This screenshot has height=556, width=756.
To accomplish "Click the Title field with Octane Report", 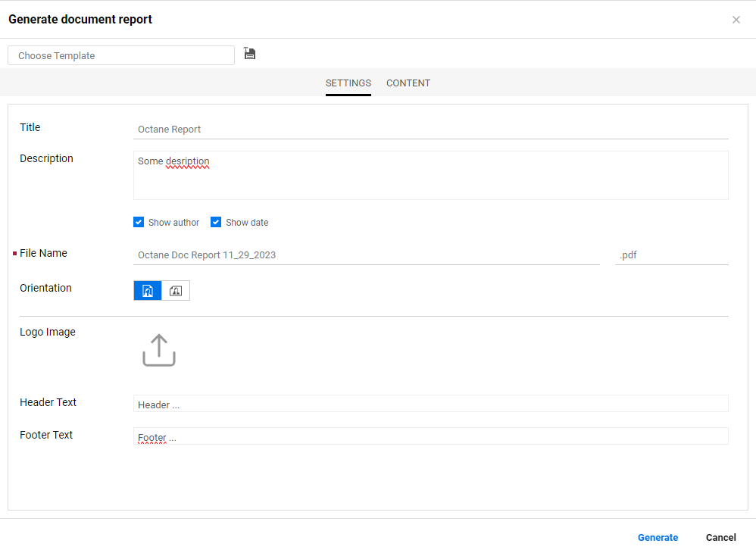I will 430,130.
